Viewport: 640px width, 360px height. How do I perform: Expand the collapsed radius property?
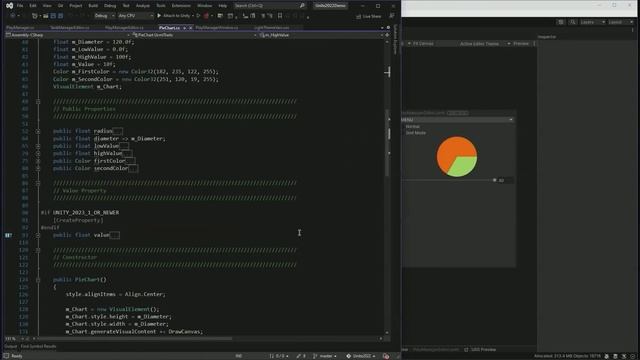click(38, 131)
